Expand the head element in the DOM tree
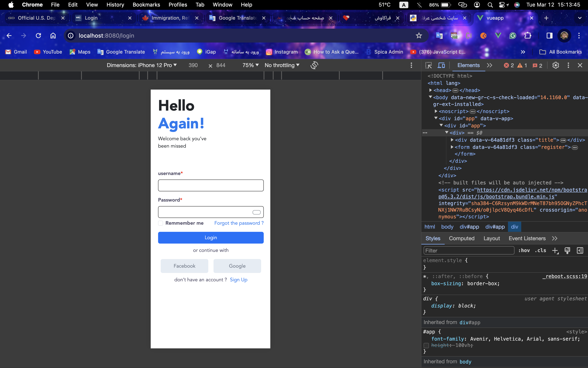The height and width of the screenshot is (368, 588). [x=431, y=90]
